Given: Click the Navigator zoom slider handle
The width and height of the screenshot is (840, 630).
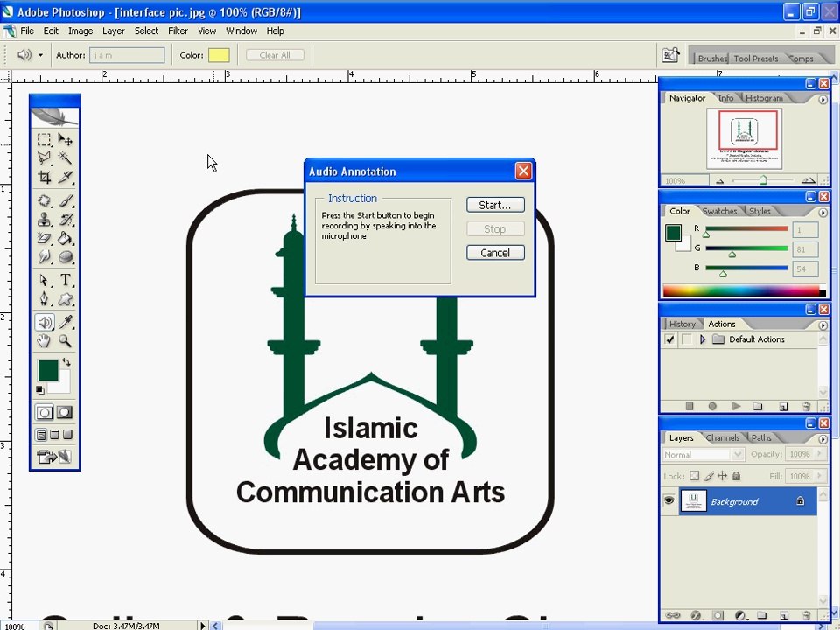Looking at the screenshot, I should (763, 180).
